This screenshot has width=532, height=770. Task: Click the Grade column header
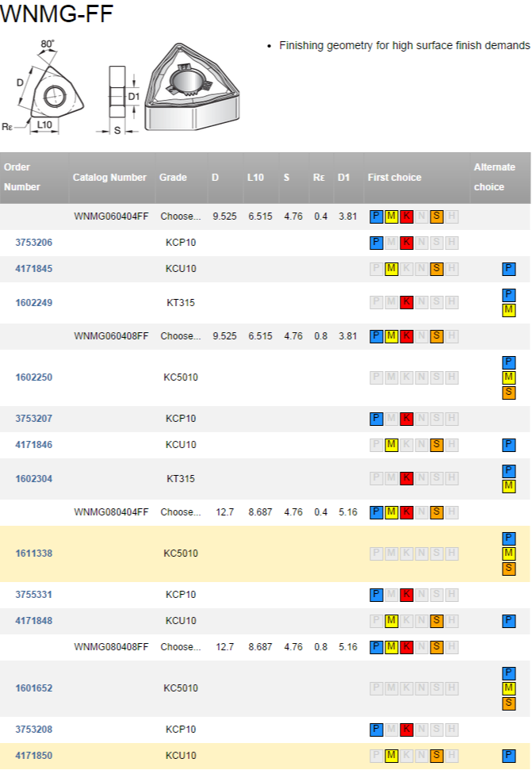click(x=173, y=178)
